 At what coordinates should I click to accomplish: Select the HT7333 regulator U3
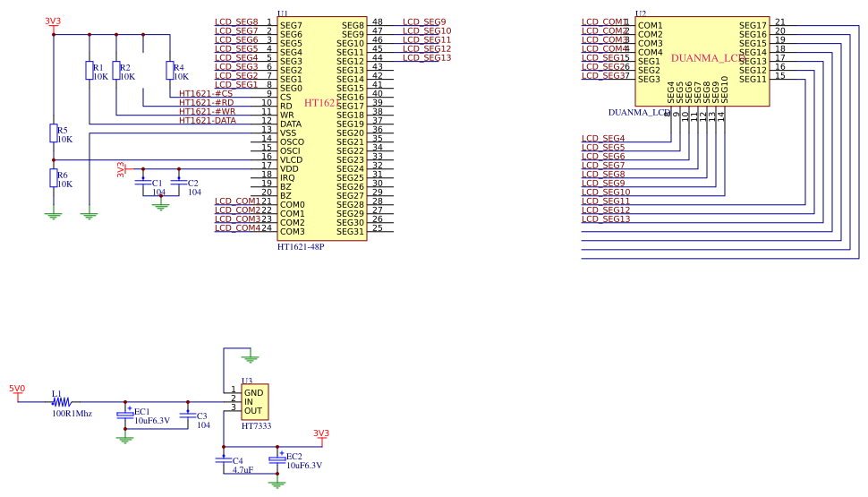(254, 401)
